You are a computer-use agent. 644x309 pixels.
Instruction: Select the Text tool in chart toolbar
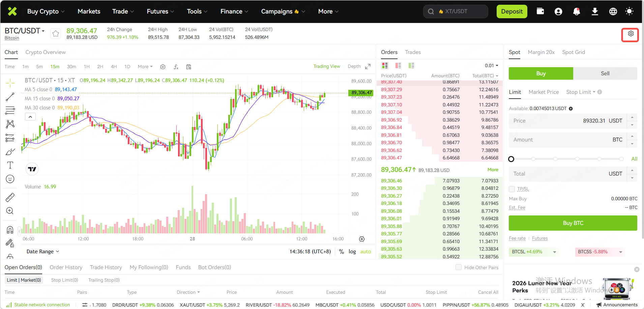coord(10,165)
